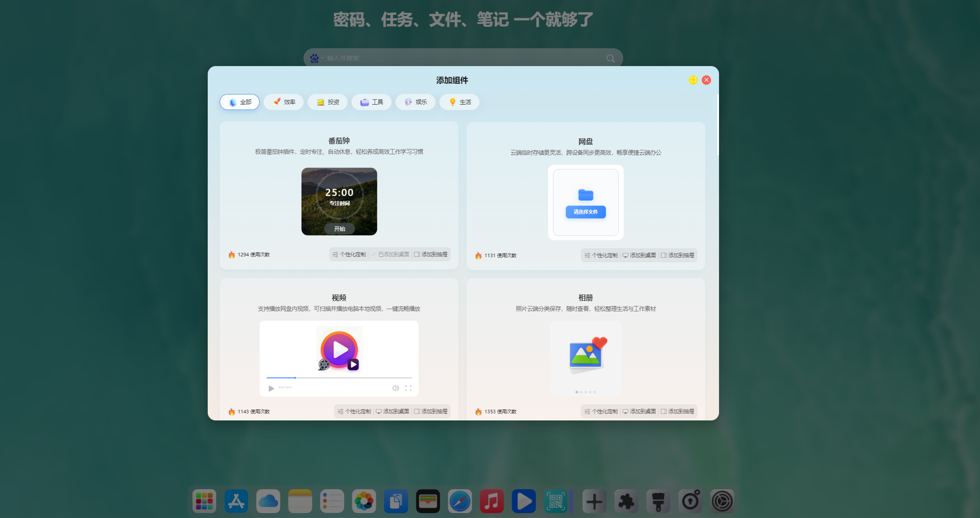The image size is (980, 518).
Task: Click the paintbrush theme icon in dock
Action: pyautogui.click(x=659, y=501)
